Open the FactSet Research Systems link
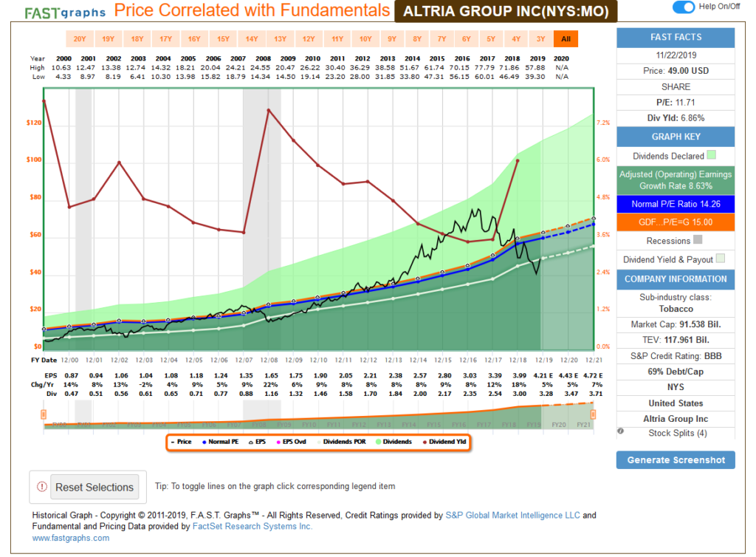The height and width of the screenshot is (557, 756). pos(252,526)
